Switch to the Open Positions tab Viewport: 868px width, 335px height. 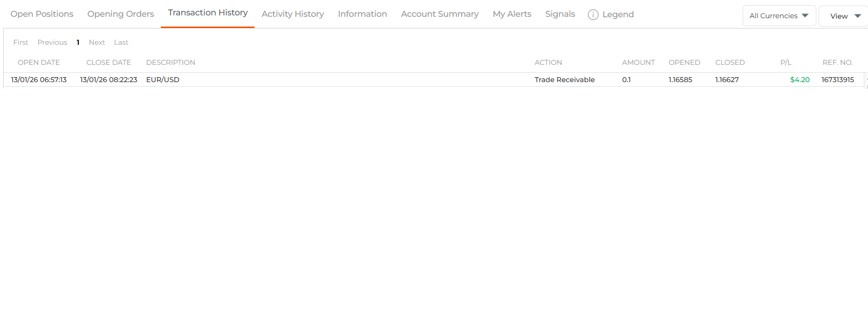42,14
